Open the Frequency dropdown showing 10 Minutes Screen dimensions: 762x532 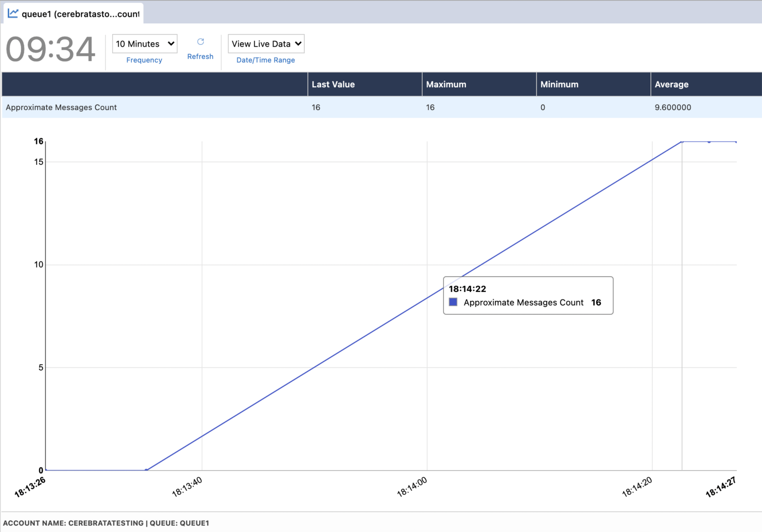(144, 44)
